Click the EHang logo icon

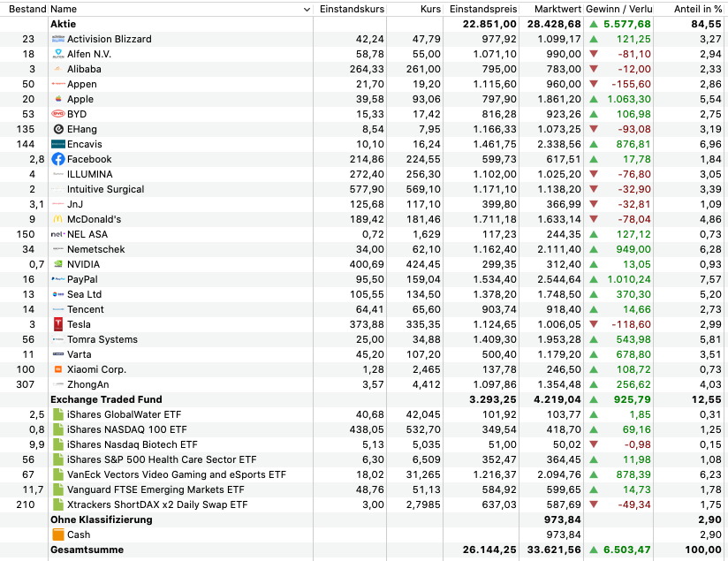tap(58, 129)
